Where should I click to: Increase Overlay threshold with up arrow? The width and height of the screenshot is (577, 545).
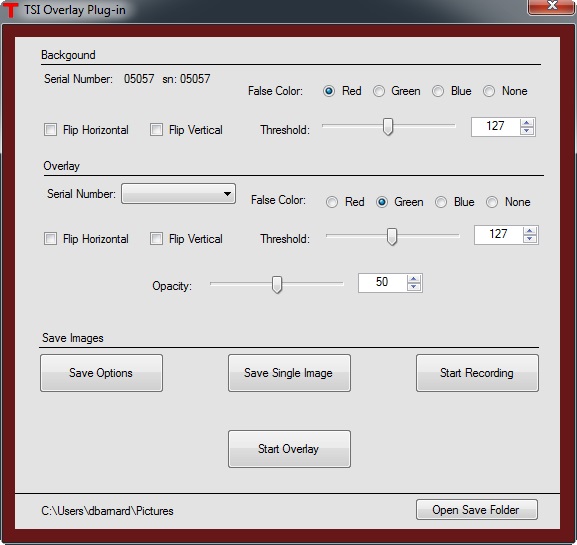[x=530, y=231]
